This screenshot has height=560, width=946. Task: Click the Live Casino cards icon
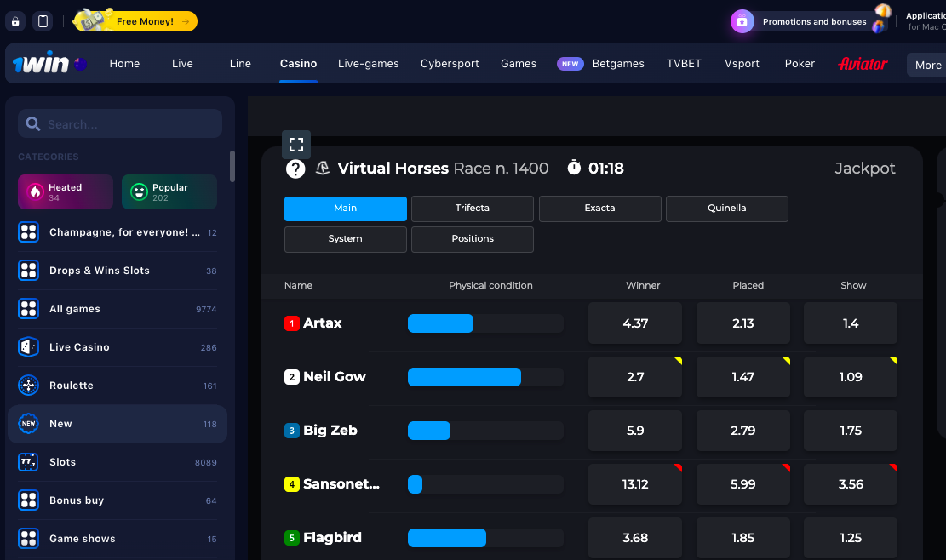coord(28,346)
